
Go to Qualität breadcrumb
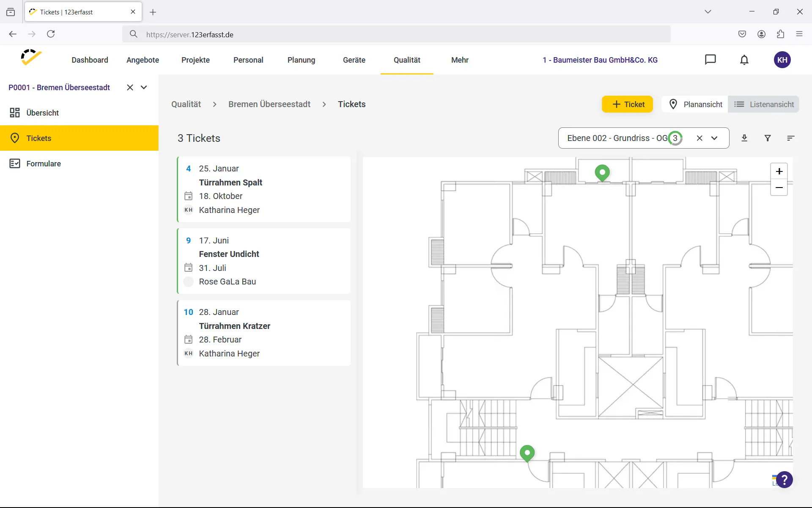(186, 104)
